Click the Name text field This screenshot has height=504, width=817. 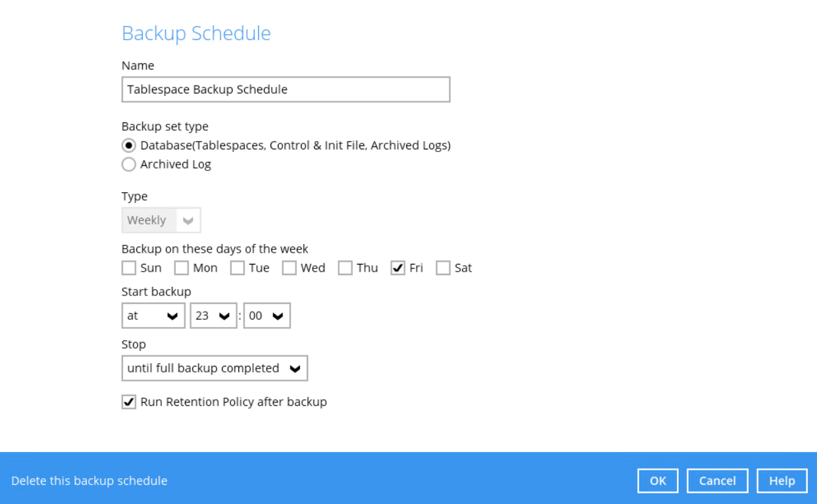coord(286,89)
